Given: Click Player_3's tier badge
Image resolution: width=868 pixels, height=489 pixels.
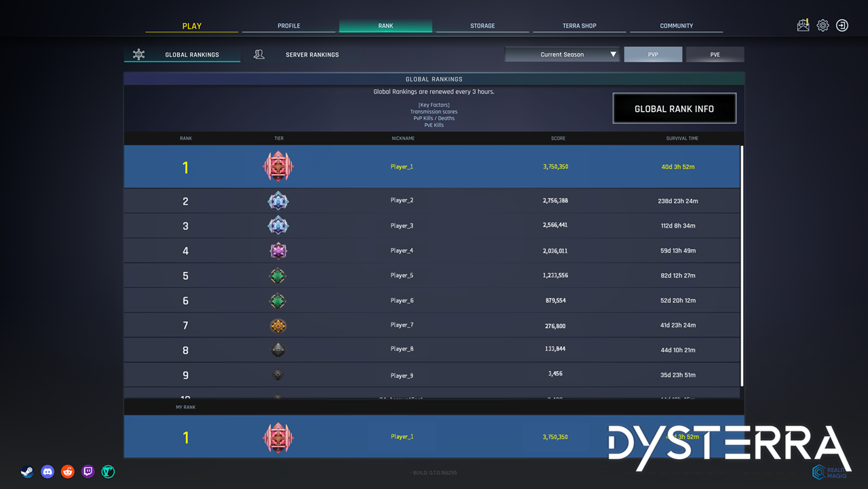Looking at the screenshot, I should pos(278,225).
